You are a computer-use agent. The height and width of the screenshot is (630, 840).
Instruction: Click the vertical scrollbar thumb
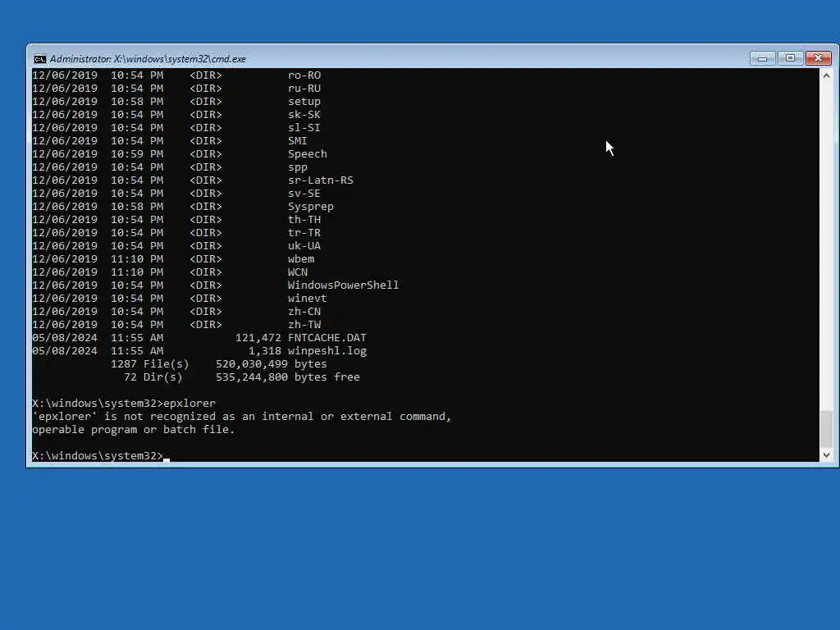[826, 428]
